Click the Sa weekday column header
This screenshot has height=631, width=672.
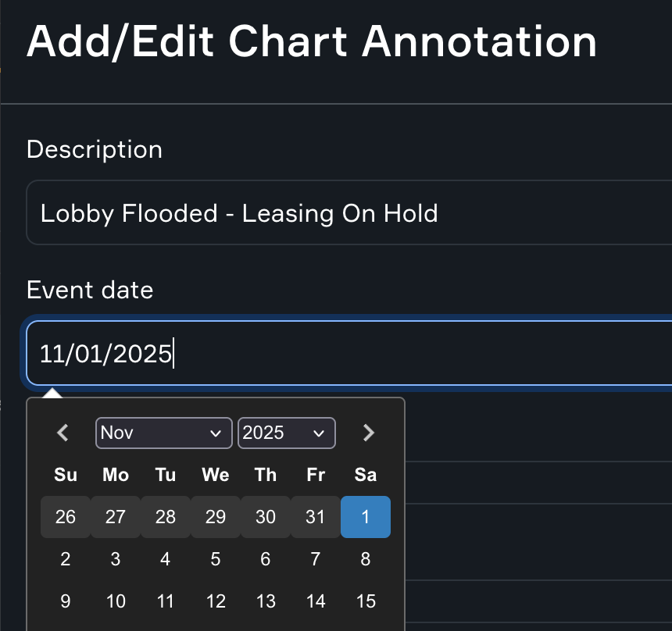(365, 475)
